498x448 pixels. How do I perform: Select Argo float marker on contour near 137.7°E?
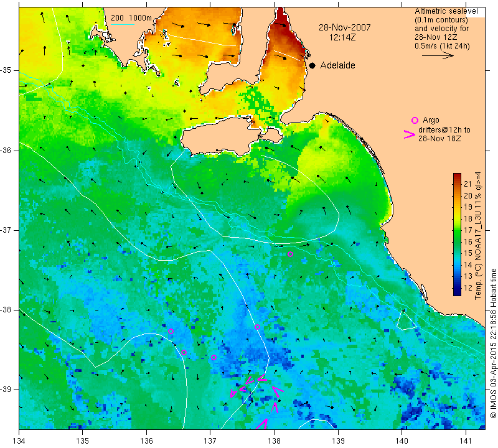257,327
